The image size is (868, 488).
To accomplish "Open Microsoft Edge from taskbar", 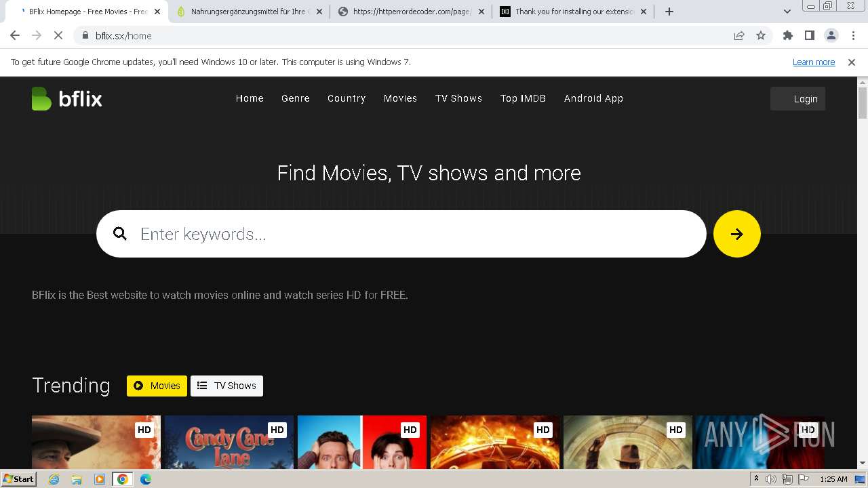I will point(146,479).
